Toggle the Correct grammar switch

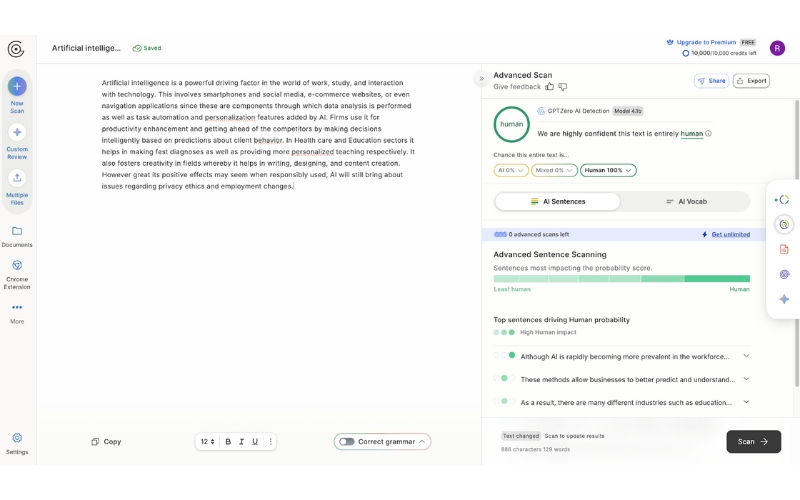click(346, 442)
